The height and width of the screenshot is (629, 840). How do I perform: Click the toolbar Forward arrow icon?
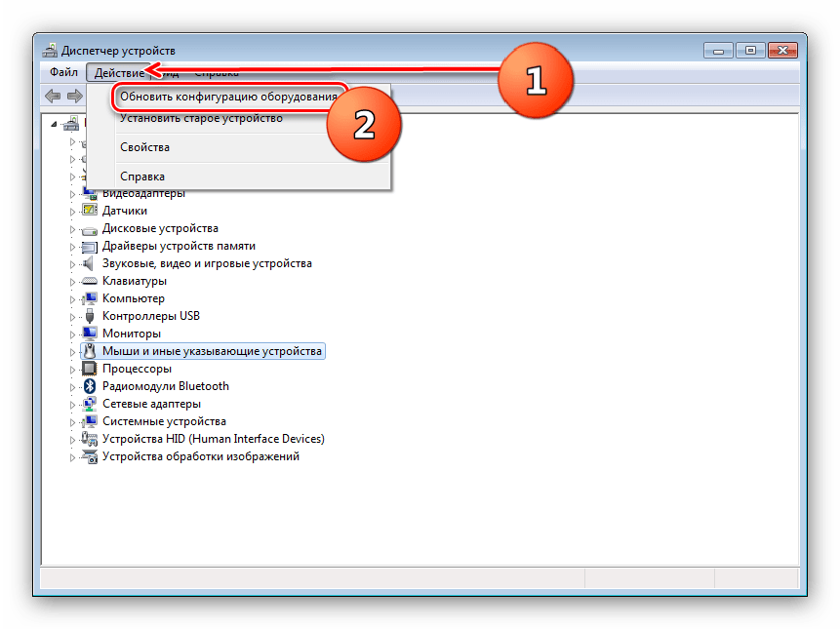[73, 96]
